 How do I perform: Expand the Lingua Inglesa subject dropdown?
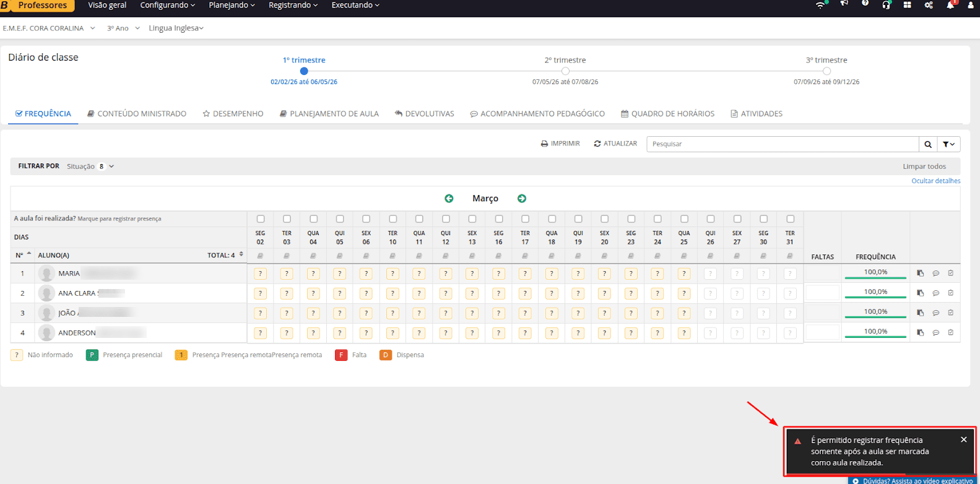pyautogui.click(x=176, y=28)
